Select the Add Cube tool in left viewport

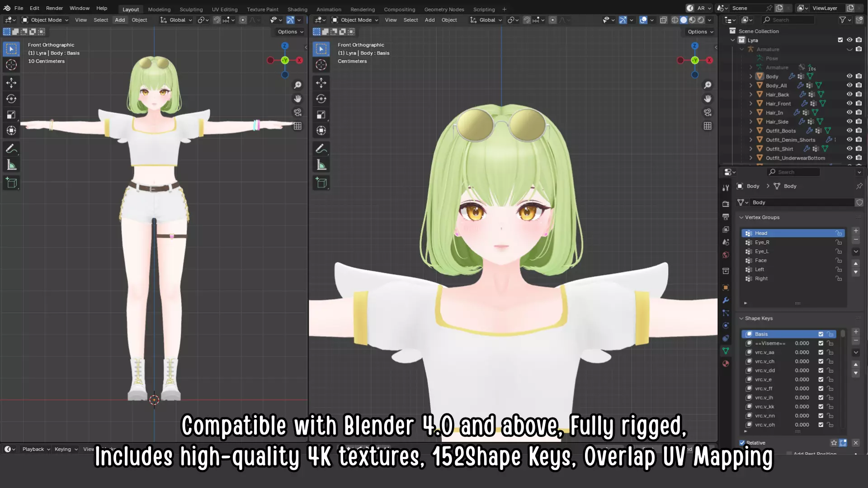pyautogui.click(x=11, y=183)
